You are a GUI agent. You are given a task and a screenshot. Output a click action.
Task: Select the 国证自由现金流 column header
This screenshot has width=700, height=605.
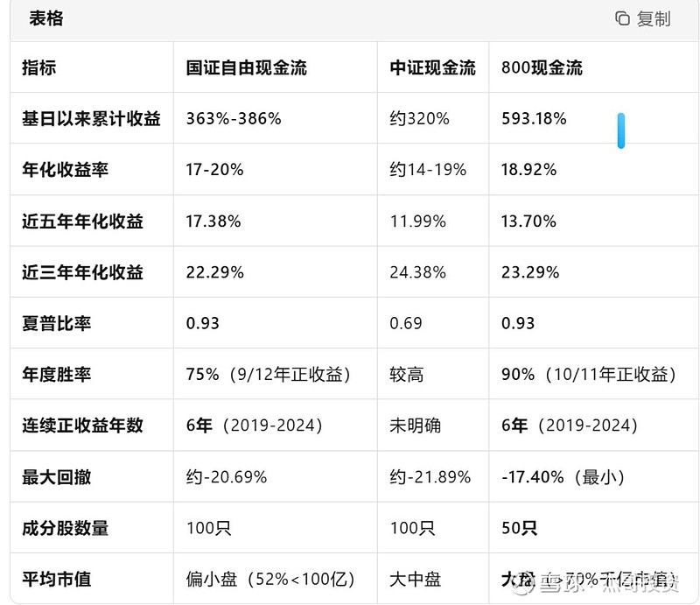coord(246,68)
